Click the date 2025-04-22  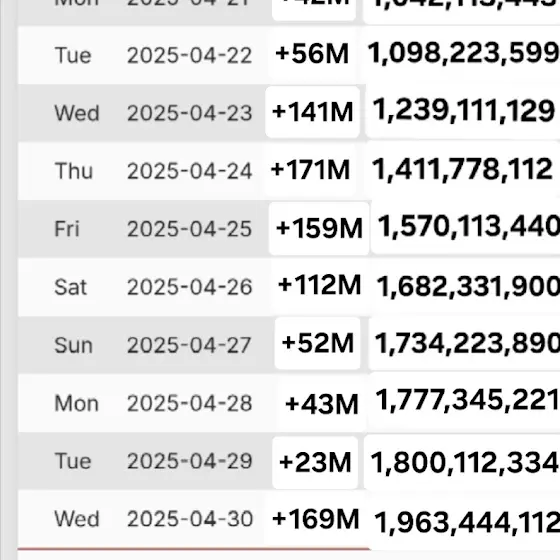click(x=190, y=55)
